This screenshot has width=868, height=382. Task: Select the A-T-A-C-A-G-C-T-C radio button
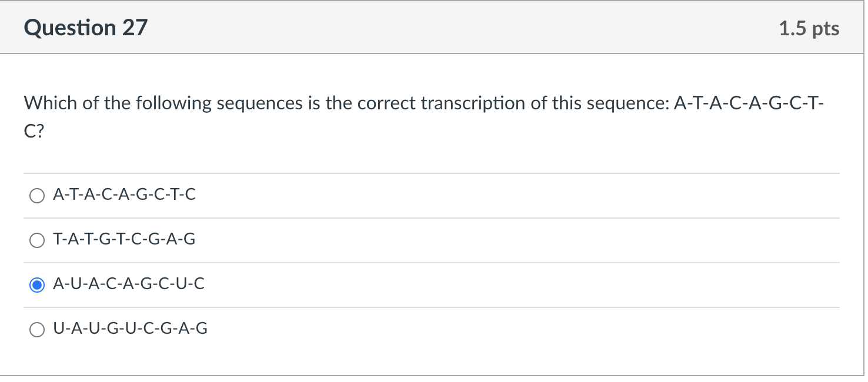point(36,196)
